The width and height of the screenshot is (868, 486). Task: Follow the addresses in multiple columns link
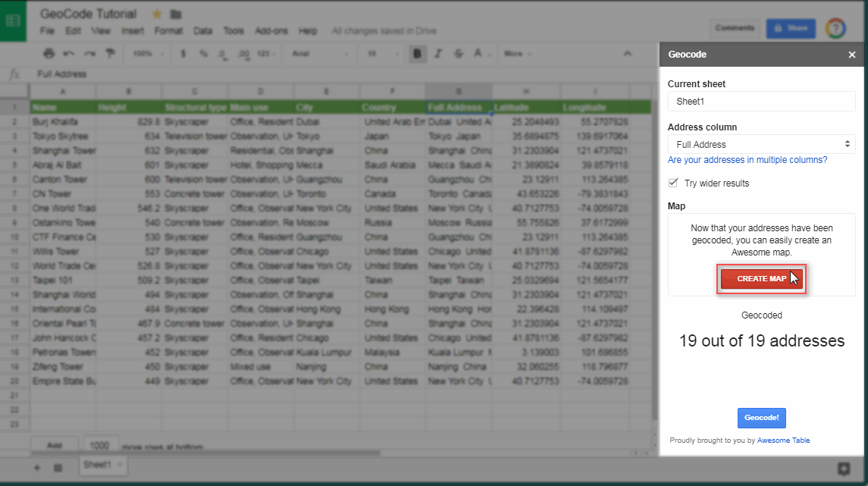tap(747, 160)
